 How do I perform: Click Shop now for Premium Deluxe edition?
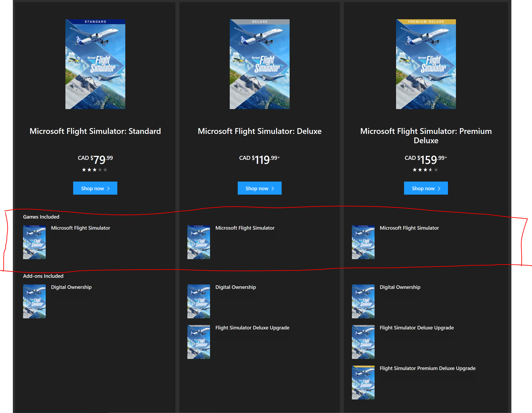(426, 188)
